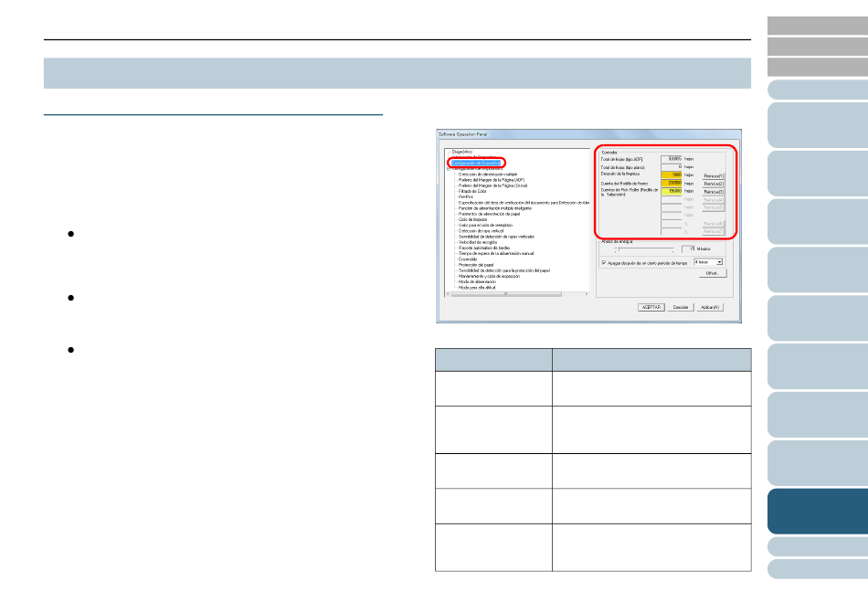Click the Cancelar button
This screenshot has height=613, width=868.
(x=681, y=307)
